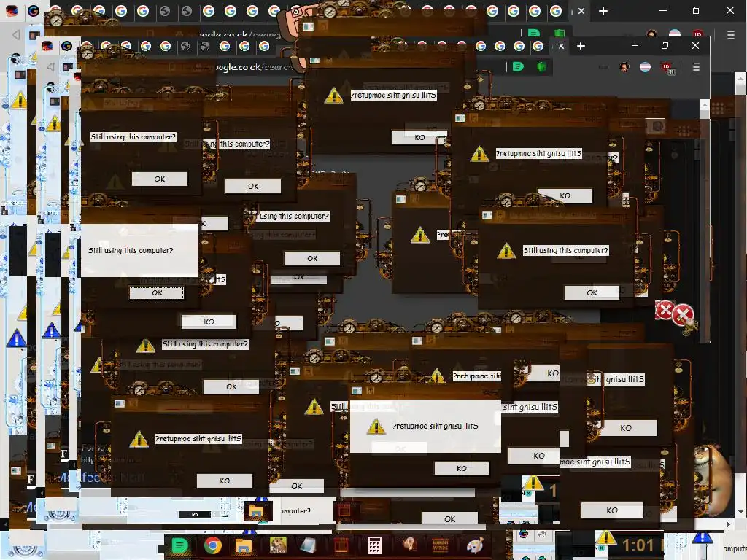747x560 pixels.
Task: Close the active tab in back browser window
Action: [x=581, y=10]
